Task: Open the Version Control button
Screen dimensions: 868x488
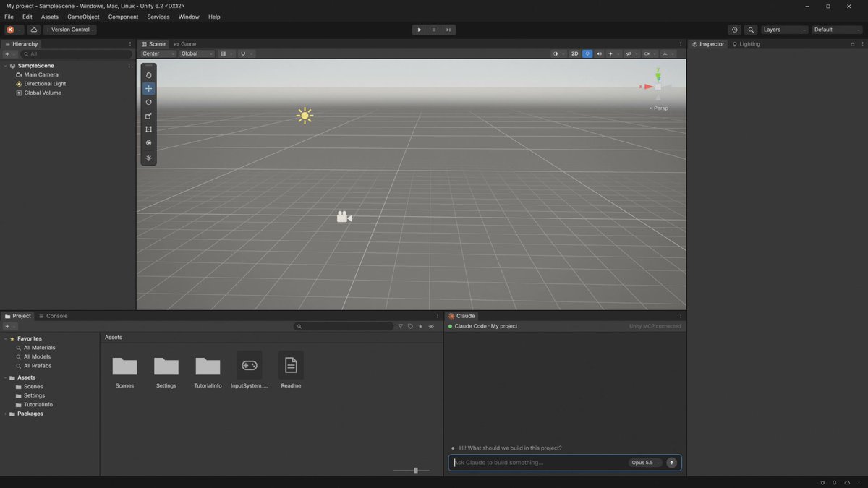Action: [x=70, y=30]
